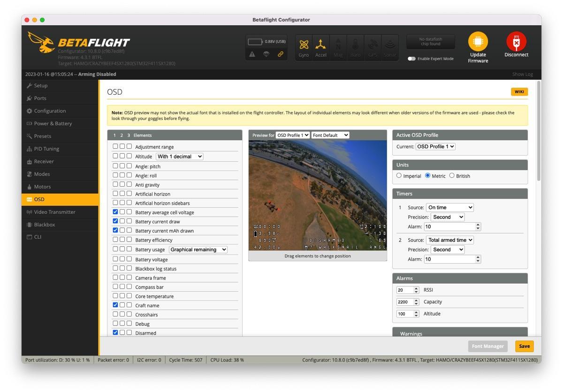Open Current active OSD Profile dropdown
The image size is (563, 392).
point(435,147)
